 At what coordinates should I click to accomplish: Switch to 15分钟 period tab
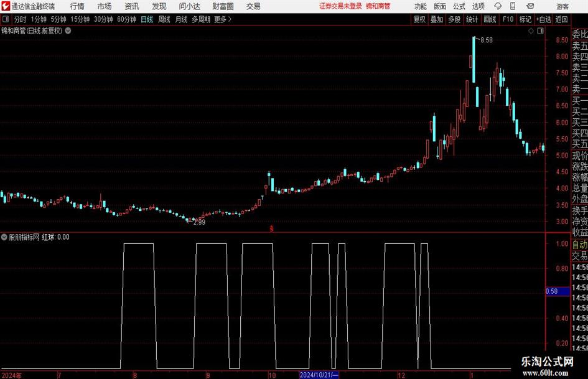pyautogui.click(x=80, y=19)
